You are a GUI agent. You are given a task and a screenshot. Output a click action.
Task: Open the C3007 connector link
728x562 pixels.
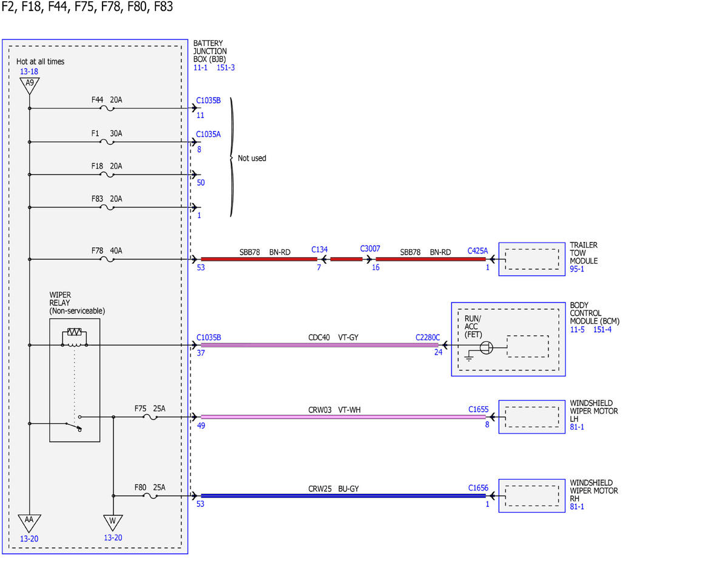pyautogui.click(x=370, y=249)
